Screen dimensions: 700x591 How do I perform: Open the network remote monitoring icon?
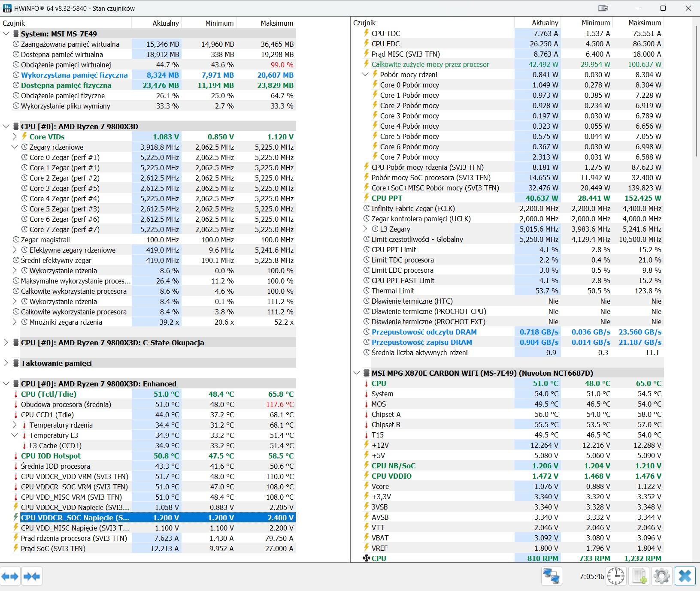(x=552, y=576)
